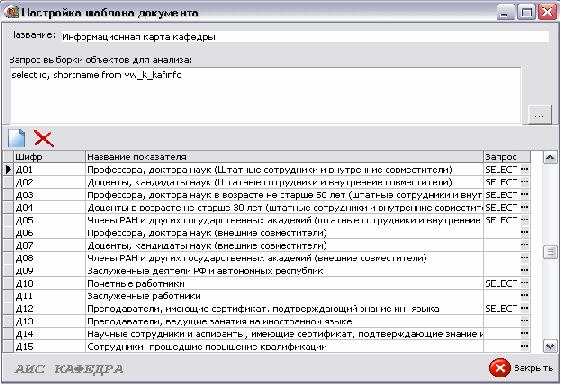Open query ellipsis for row Д10
561x385 pixels.
(525, 283)
